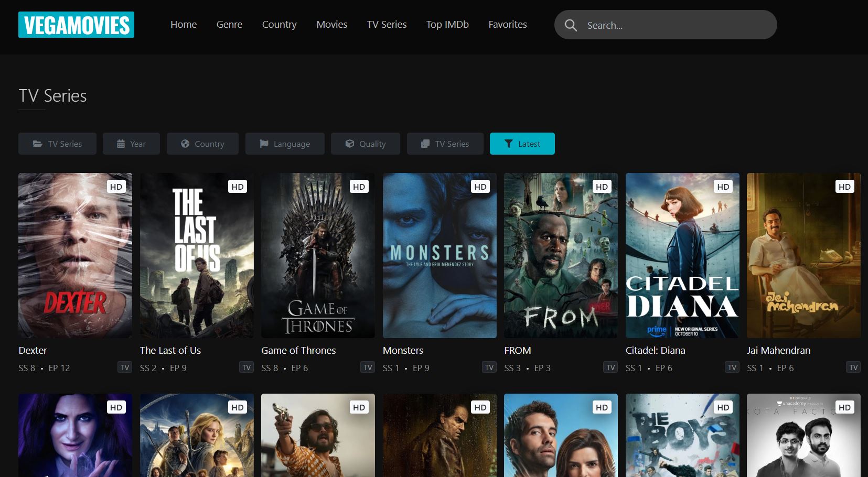Image resolution: width=868 pixels, height=477 pixels.
Task: Open the Dexter title link
Action: coord(33,350)
